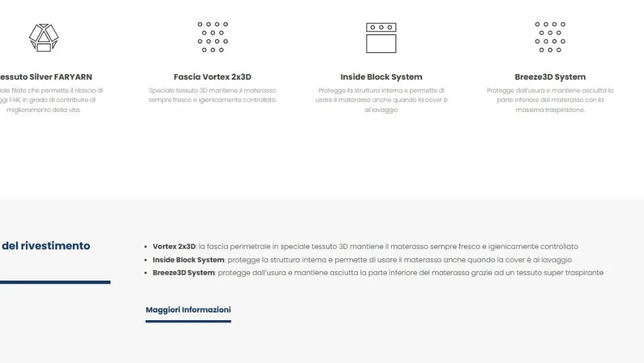This screenshot has height=363, width=644.
Task: Click the description under Fascia Vortex 2x3D
Action: pos(213,95)
